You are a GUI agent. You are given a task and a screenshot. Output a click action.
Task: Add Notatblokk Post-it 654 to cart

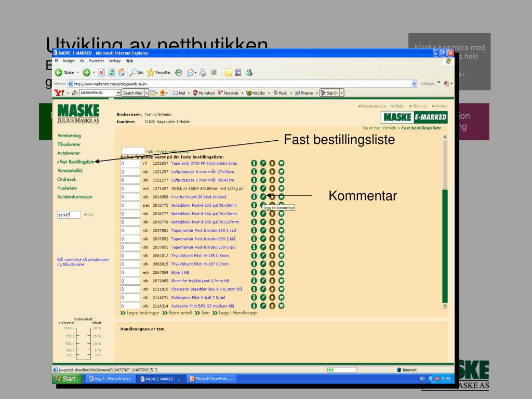click(x=281, y=214)
